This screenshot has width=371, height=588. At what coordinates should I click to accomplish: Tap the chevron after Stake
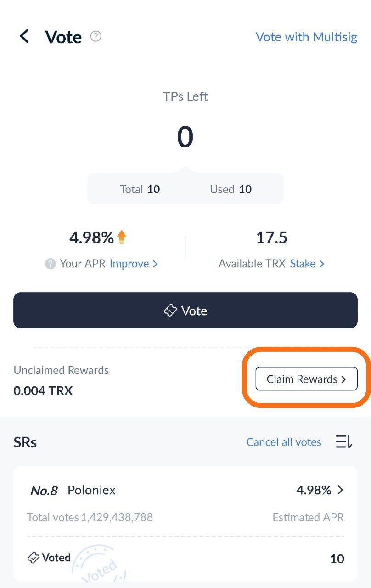tap(322, 264)
